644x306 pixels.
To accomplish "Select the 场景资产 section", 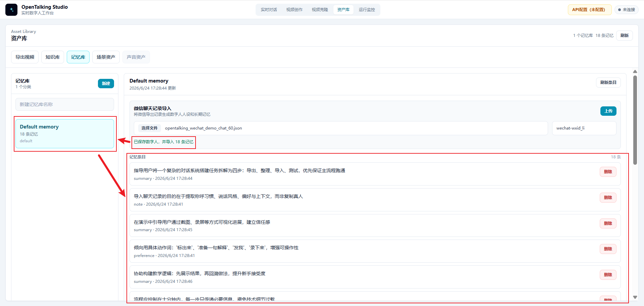I will click(x=106, y=57).
